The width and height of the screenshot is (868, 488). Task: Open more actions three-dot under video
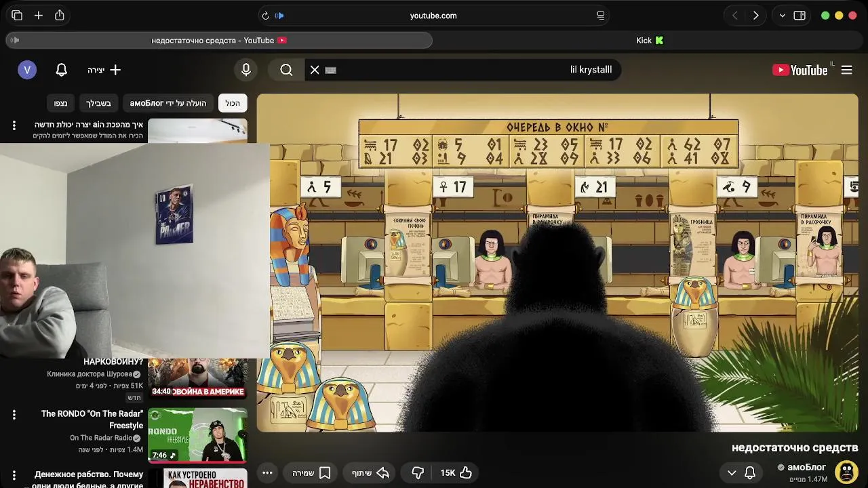(x=267, y=473)
